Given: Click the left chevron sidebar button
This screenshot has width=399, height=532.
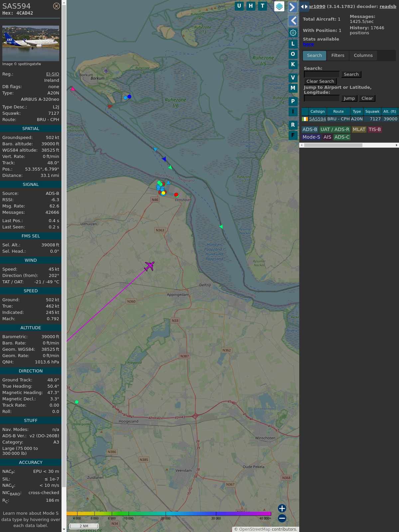Looking at the screenshot, I should pyautogui.click(x=293, y=21).
